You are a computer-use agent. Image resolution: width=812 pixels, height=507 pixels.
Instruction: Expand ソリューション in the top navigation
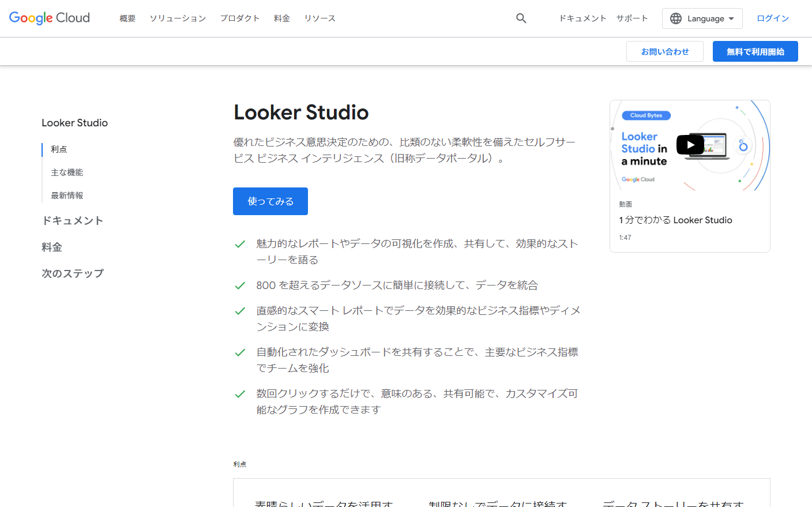click(x=177, y=18)
